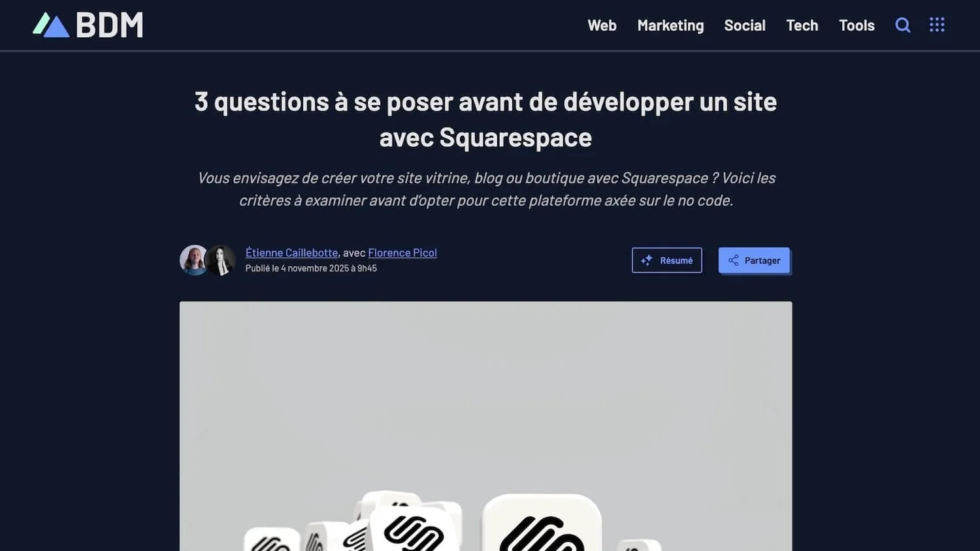Go to the Social section
Screen dimensions: 980x551
(x=745, y=25)
